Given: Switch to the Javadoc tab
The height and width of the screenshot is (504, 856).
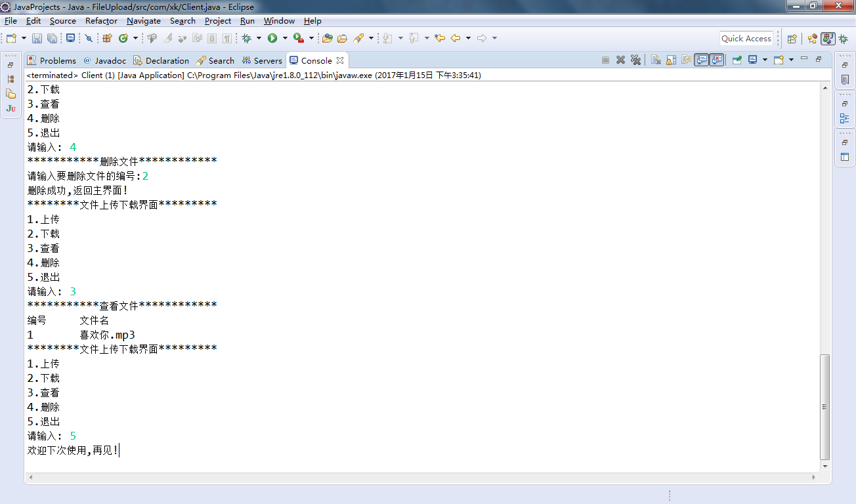Looking at the screenshot, I should click(104, 60).
